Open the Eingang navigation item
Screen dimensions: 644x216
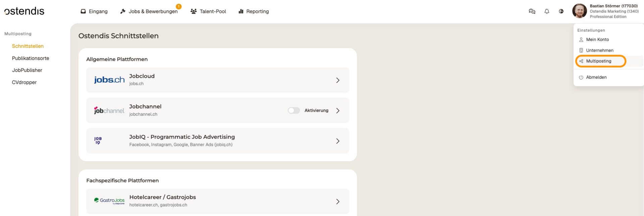pos(94,11)
